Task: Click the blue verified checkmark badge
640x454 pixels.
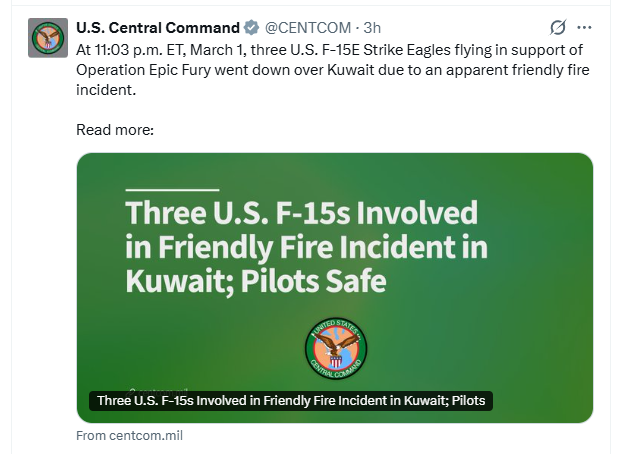Action: coord(251,27)
